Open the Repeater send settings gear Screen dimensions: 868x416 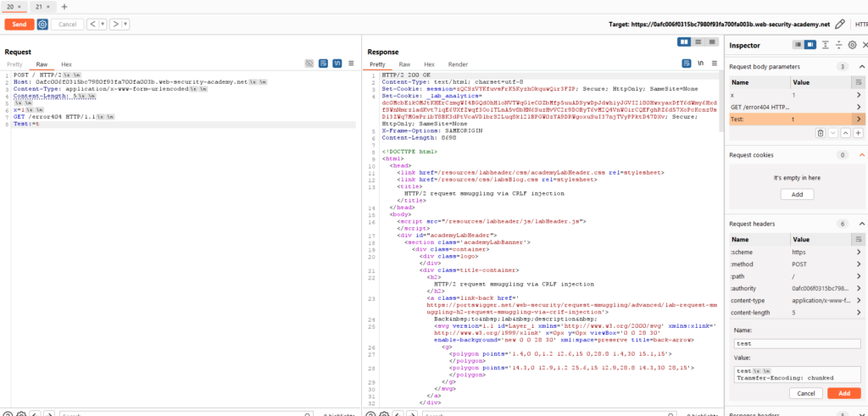click(42, 25)
